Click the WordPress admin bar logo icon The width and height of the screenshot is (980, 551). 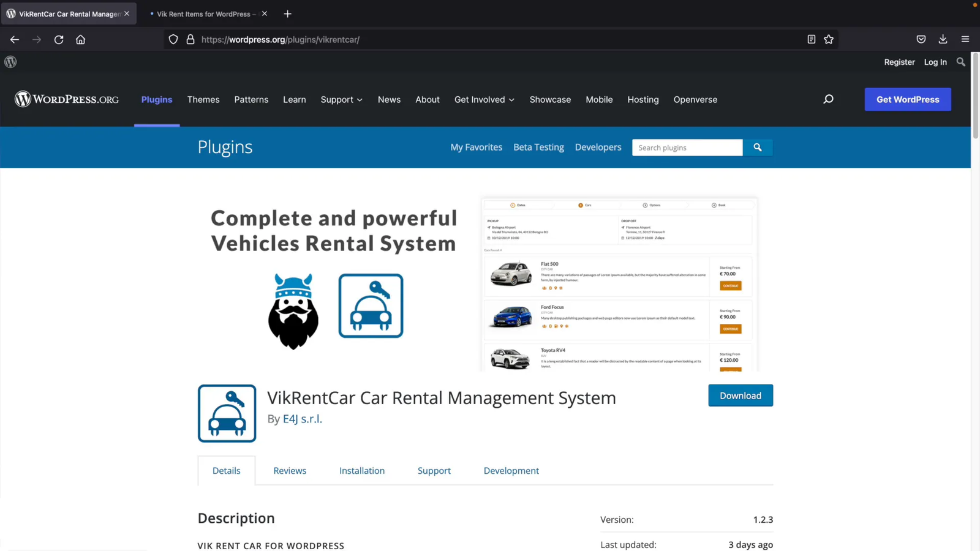click(10, 62)
